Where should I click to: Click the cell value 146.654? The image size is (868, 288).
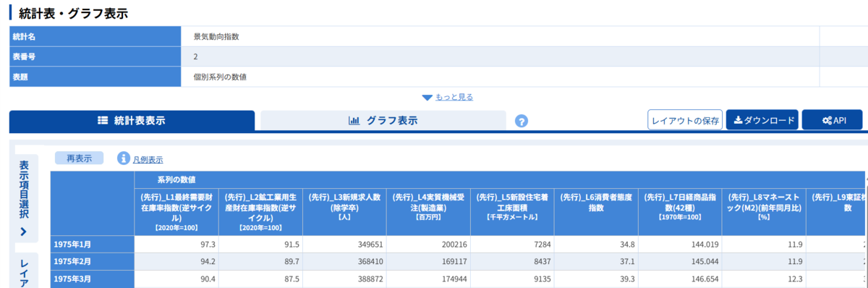point(704,279)
